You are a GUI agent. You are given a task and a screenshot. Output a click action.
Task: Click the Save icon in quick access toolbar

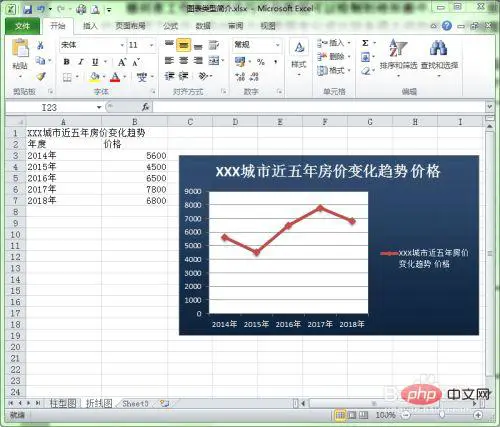[27, 9]
